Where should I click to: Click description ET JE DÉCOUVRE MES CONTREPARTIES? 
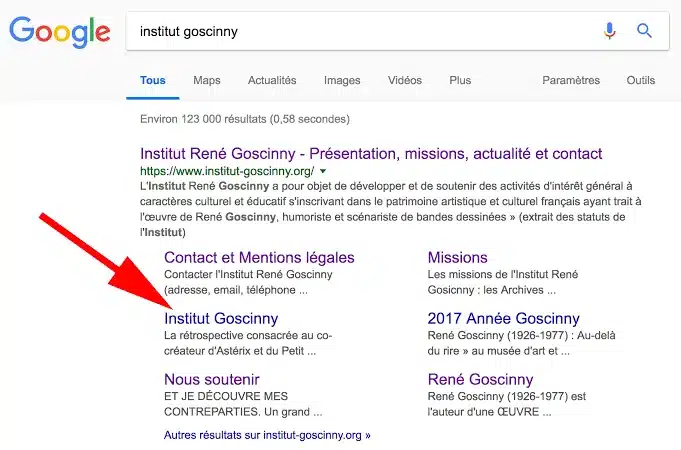point(243,404)
